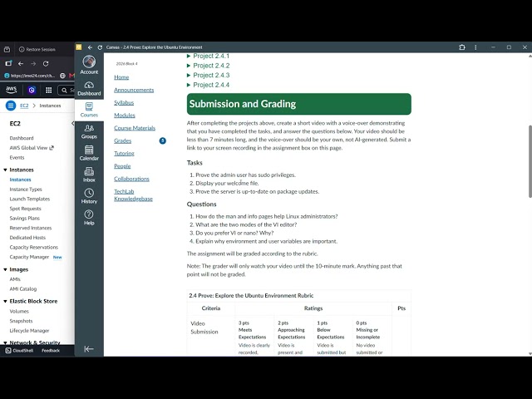Click the Canvas page vertical scrollbar
The image size is (532, 399).
click(530, 161)
